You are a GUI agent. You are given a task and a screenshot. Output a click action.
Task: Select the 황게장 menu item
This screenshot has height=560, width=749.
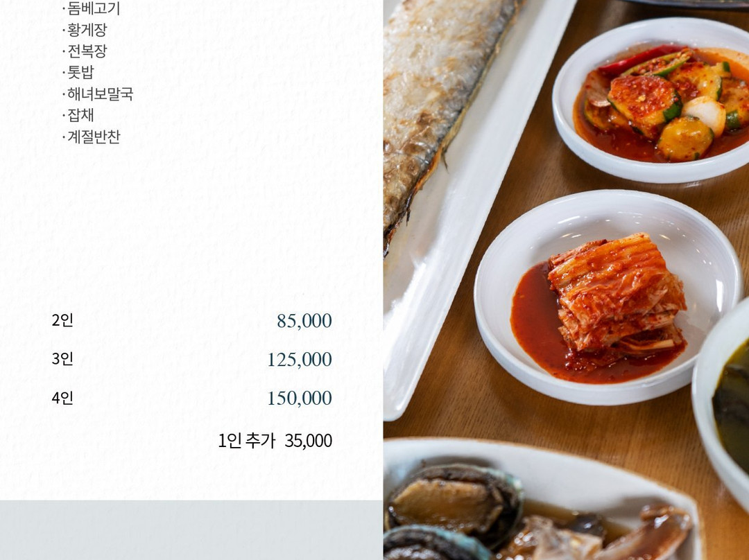click(x=87, y=30)
